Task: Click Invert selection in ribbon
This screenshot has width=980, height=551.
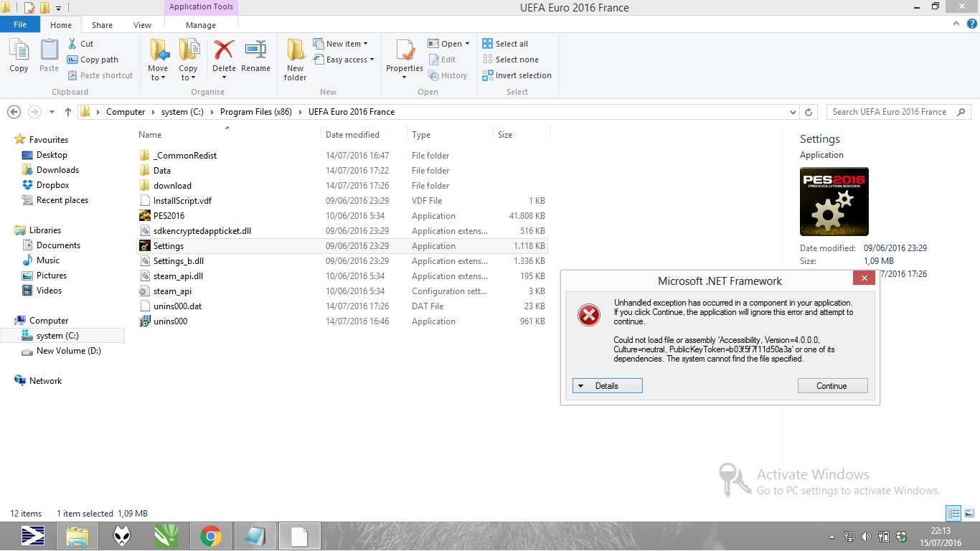Action: point(517,75)
